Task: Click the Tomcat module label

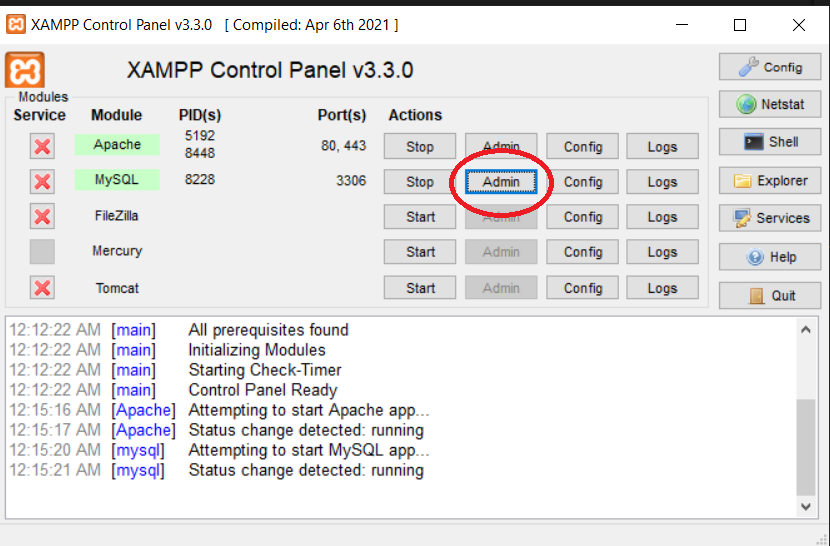Action: coord(117,288)
